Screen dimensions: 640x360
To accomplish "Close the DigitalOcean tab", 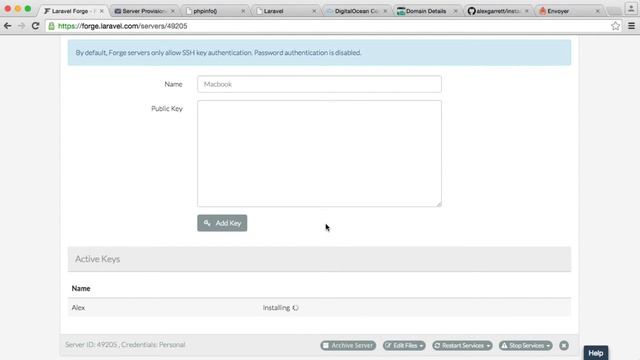I will (x=385, y=11).
